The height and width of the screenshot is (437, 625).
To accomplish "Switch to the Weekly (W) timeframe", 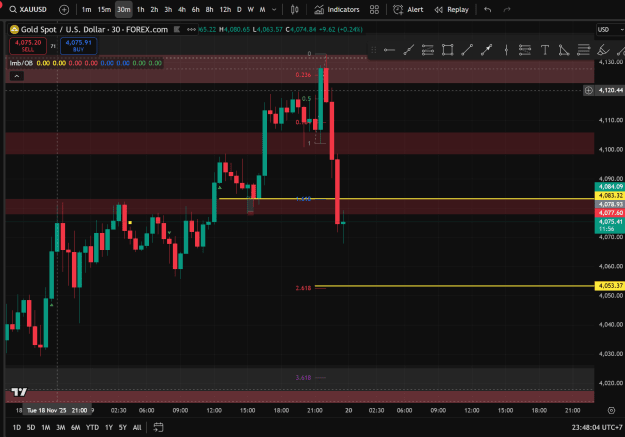I will click(x=250, y=10).
